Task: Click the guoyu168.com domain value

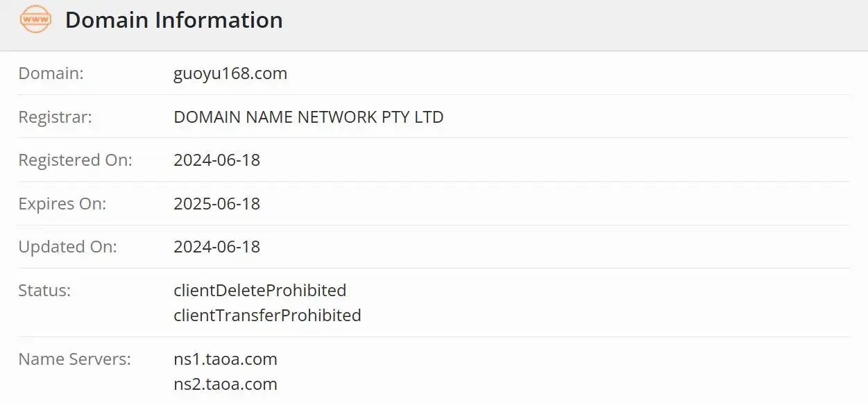Action: tap(230, 74)
